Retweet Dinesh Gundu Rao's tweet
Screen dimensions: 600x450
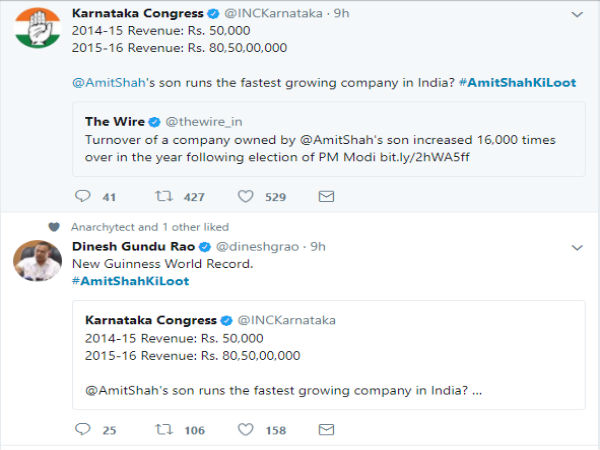(x=163, y=430)
